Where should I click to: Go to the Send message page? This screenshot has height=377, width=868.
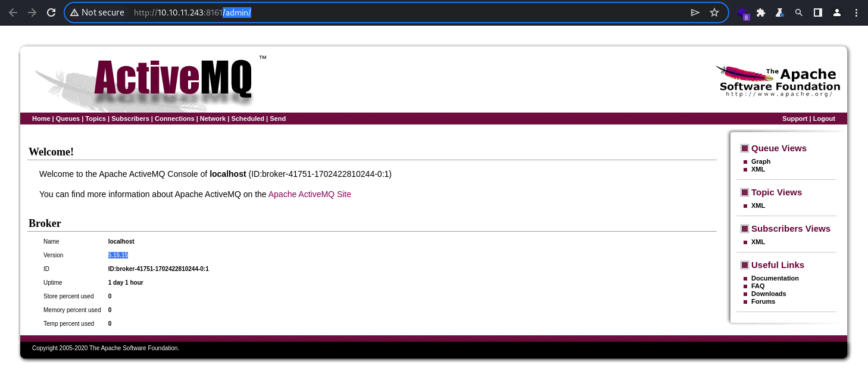click(x=277, y=119)
